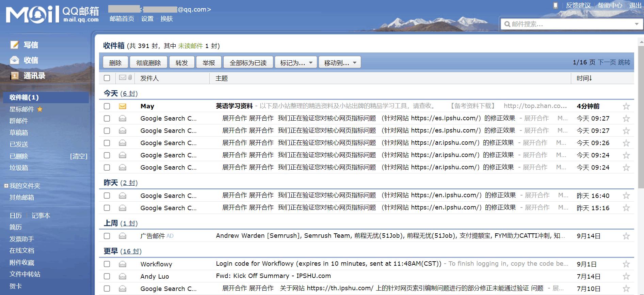Click the 全部标为已读 button
644x295 pixels.
tap(248, 63)
